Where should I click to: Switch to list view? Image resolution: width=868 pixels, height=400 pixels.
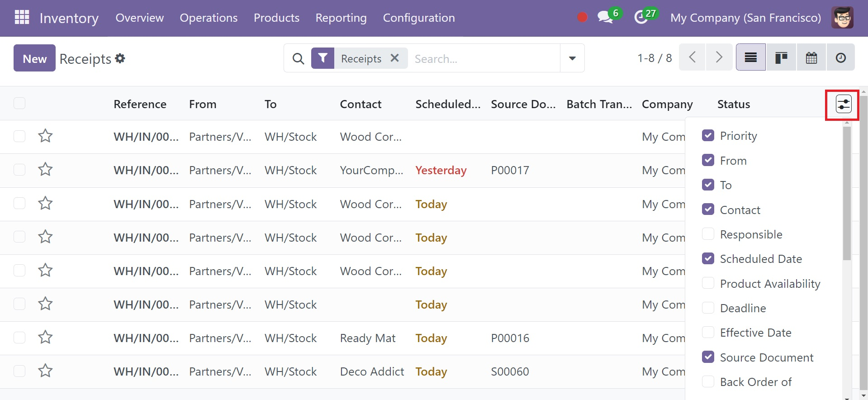[x=751, y=57]
